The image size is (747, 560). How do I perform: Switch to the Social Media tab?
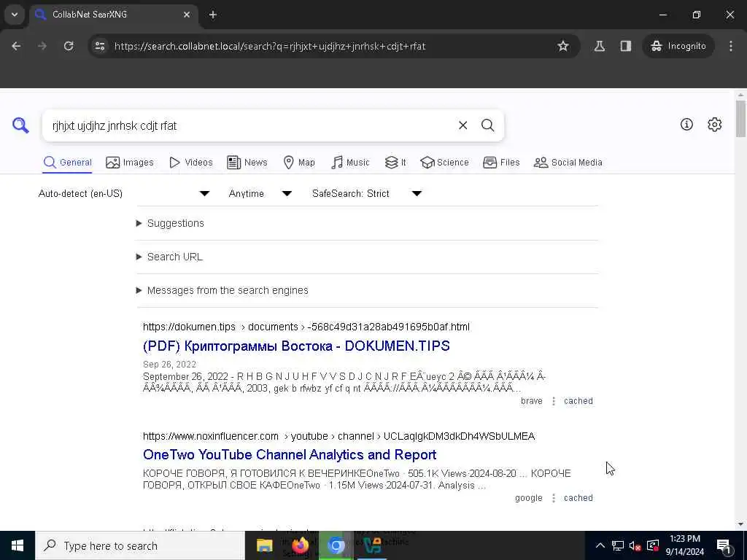[568, 163]
